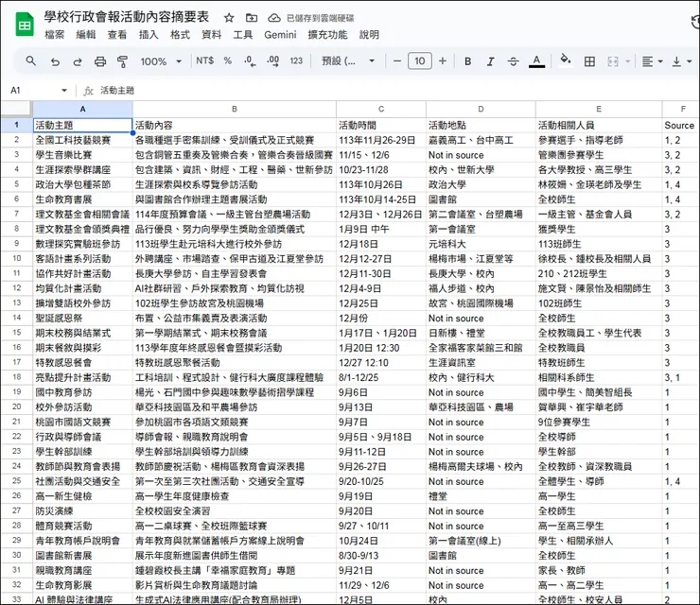Decrease decimal places

pos(250,61)
